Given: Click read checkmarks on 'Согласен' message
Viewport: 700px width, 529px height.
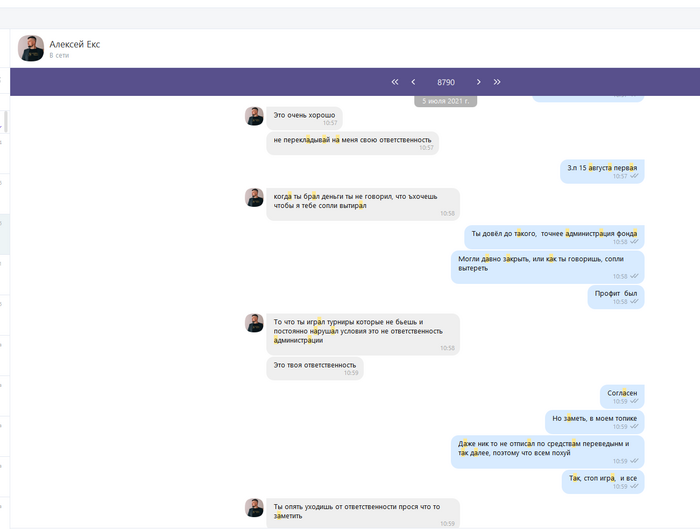Looking at the screenshot, I should click(634, 401).
